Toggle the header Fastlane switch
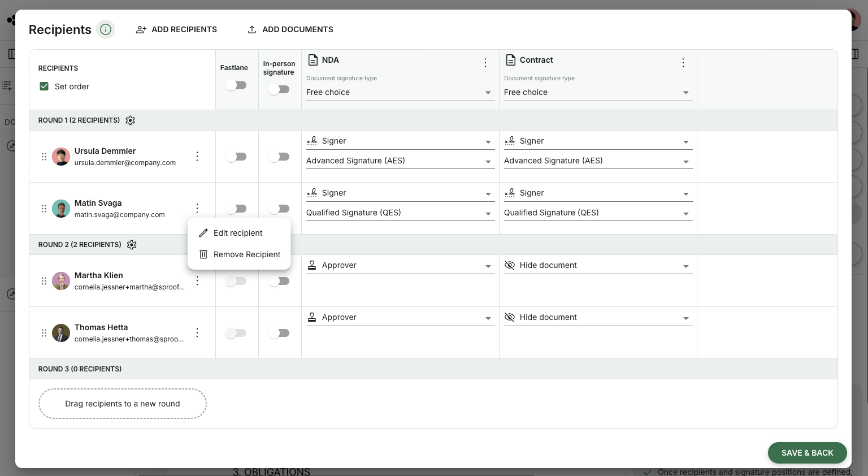The height and width of the screenshot is (476, 868). [236, 85]
